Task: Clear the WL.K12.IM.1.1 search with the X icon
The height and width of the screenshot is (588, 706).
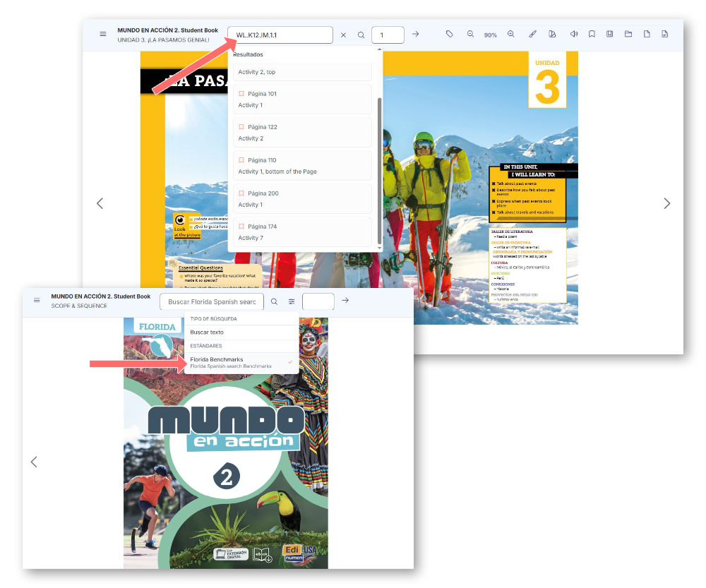Action: click(x=344, y=35)
